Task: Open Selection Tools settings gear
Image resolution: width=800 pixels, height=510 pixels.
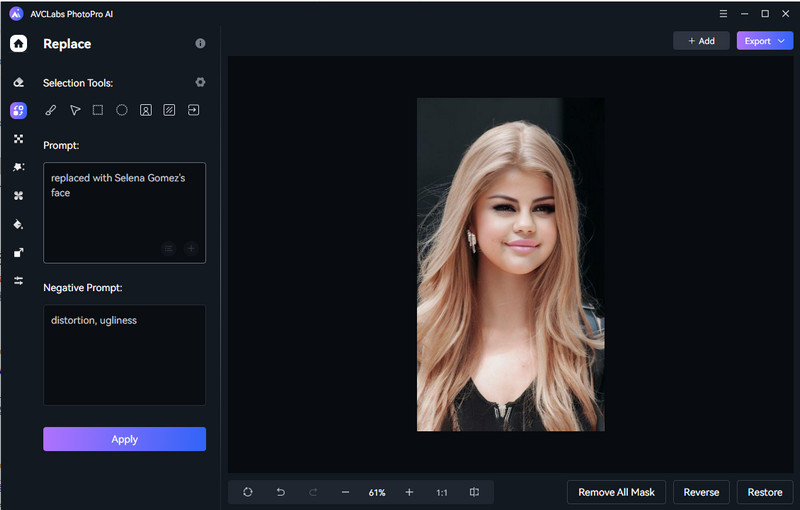Action: tap(200, 82)
